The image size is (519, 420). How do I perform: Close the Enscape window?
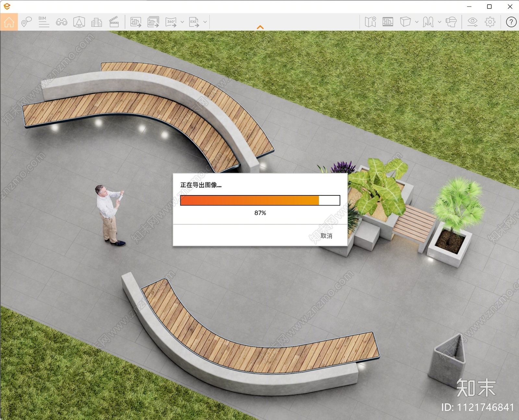[x=510, y=6]
